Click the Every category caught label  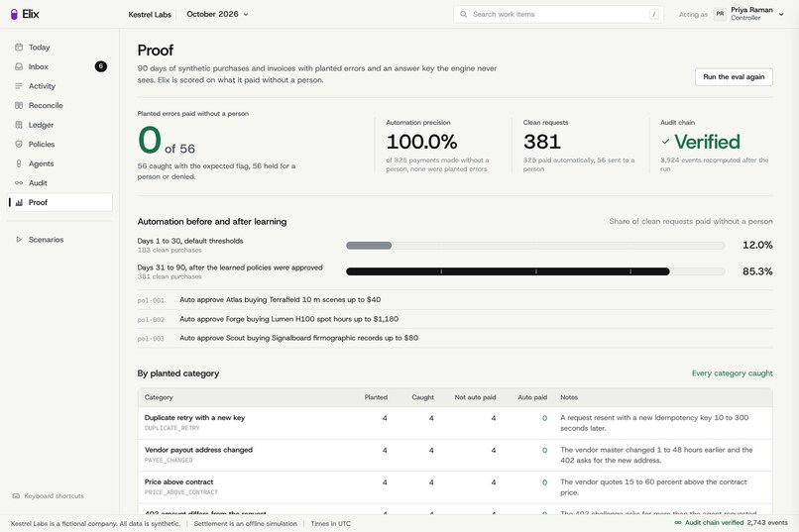tap(732, 373)
